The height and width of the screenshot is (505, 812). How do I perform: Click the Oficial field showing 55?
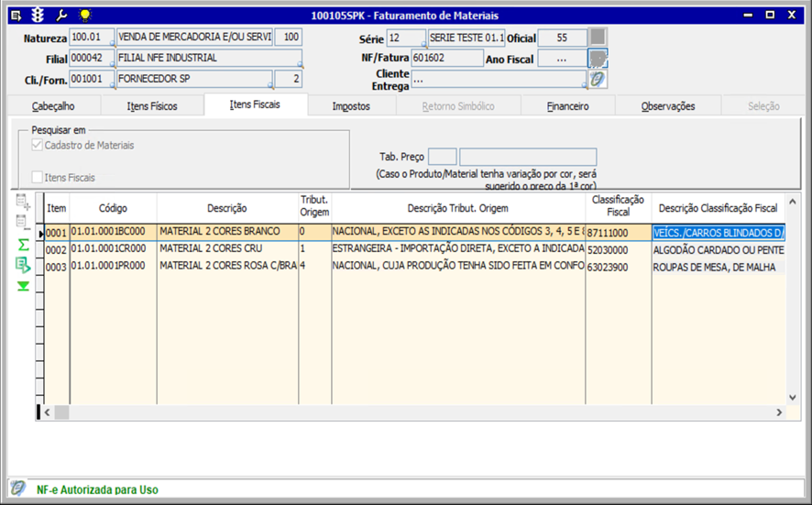click(563, 38)
